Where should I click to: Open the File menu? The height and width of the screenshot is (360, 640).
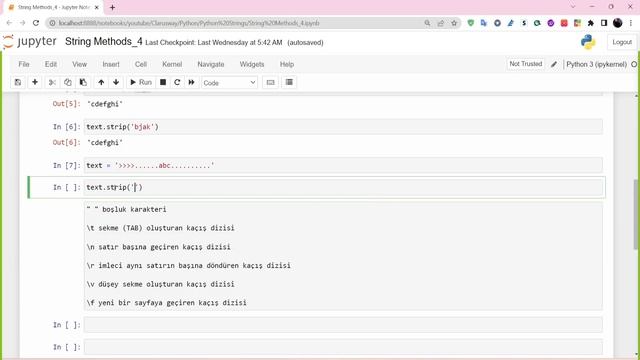(x=24, y=64)
